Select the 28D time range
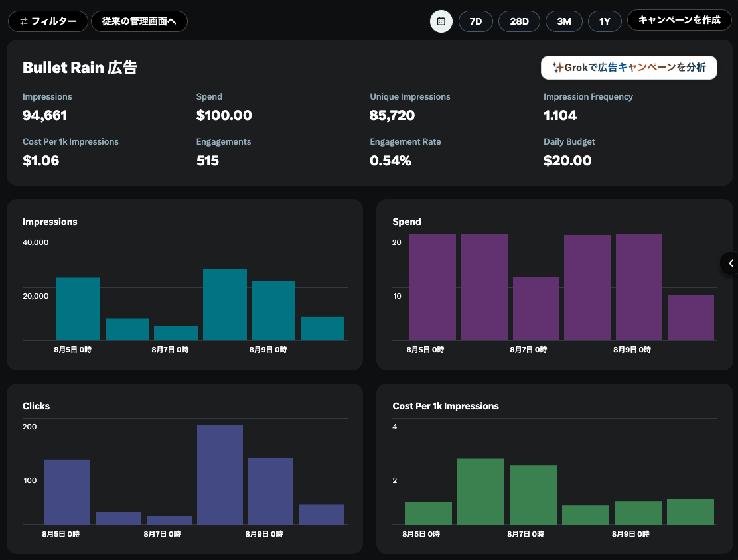This screenshot has width=738, height=560. (x=519, y=21)
